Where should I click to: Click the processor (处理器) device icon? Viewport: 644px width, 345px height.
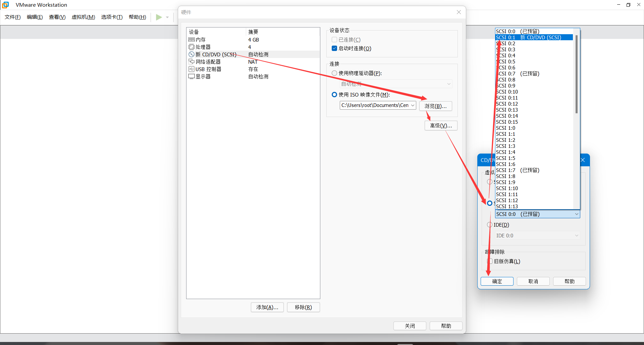(x=192, y=47)
